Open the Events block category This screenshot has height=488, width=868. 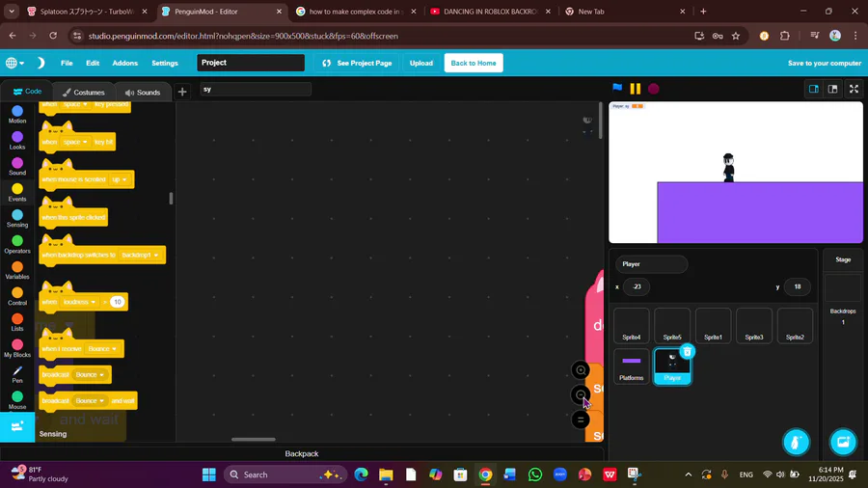point(17,193)
